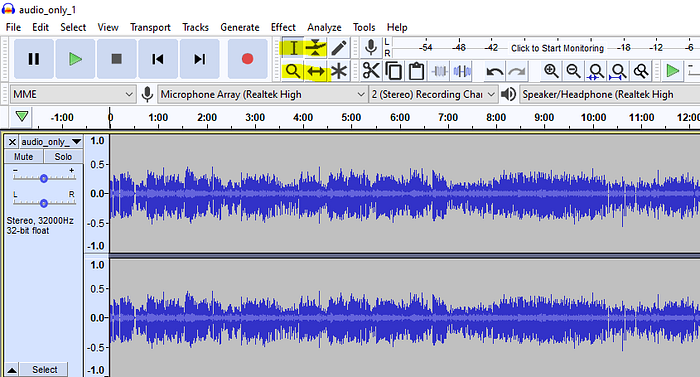Redo the last undone action

click(517, 71)
